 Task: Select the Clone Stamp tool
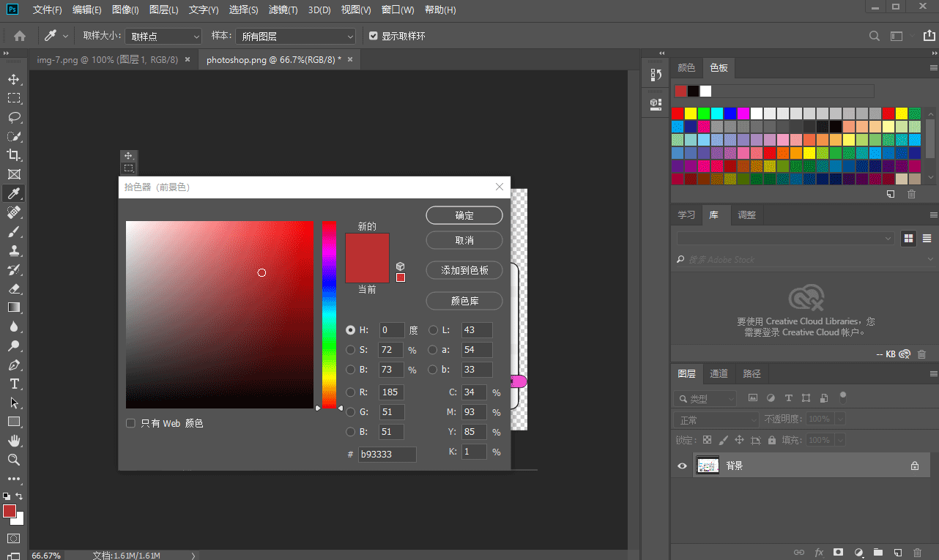pyautogui.click(x=13, y=250)
